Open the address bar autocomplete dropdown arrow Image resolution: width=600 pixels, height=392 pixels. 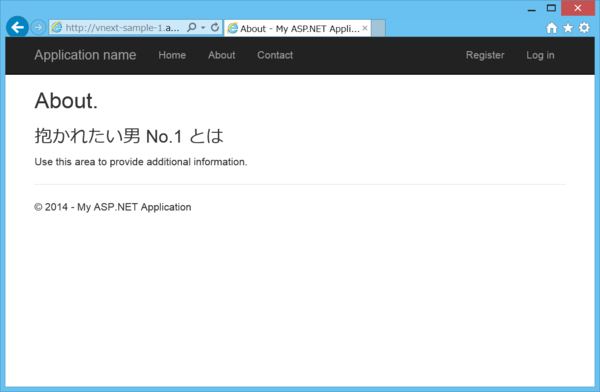pos(203,28)
